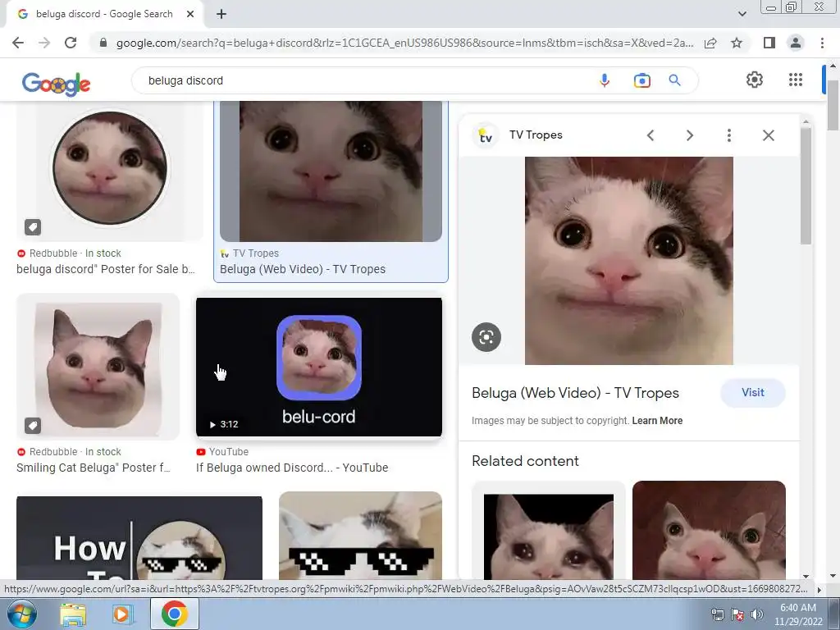The image size is (840, 630).
Task: Show previous image in preview panel
Action: point(651,135)
